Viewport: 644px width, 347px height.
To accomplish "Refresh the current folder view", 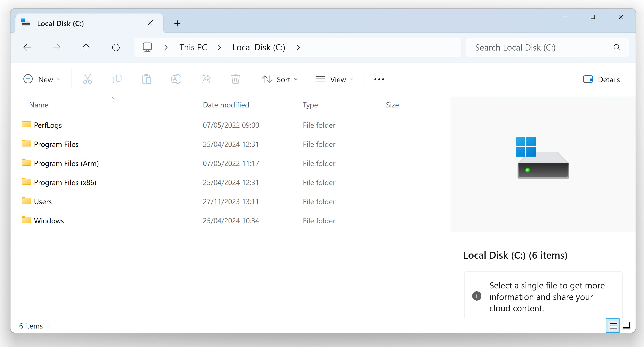I will [116, 47].
